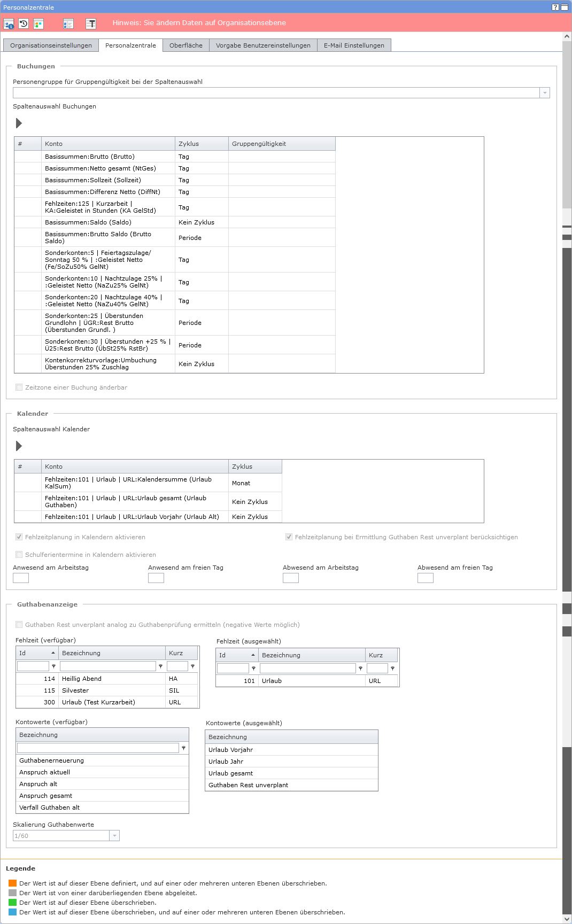Screen dimensions: 572x924
Task: Expand the Spaltenauswahl Buchungen triangle
Action: (x=19, y=123)
